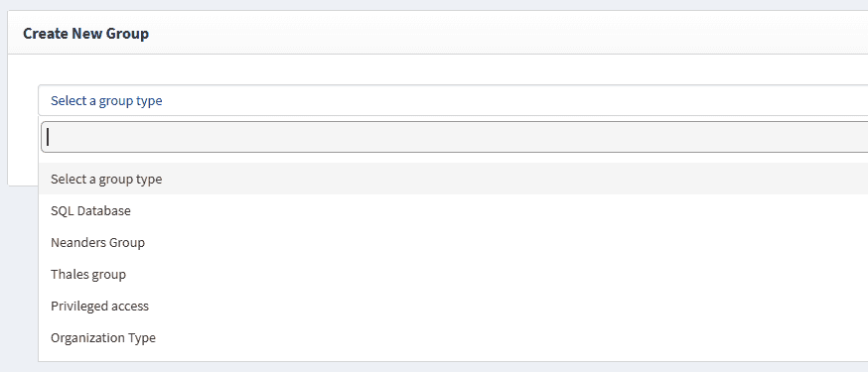Screen dimensions: 868x372
Task: Set group type to Organization Type
Action: 453,337
